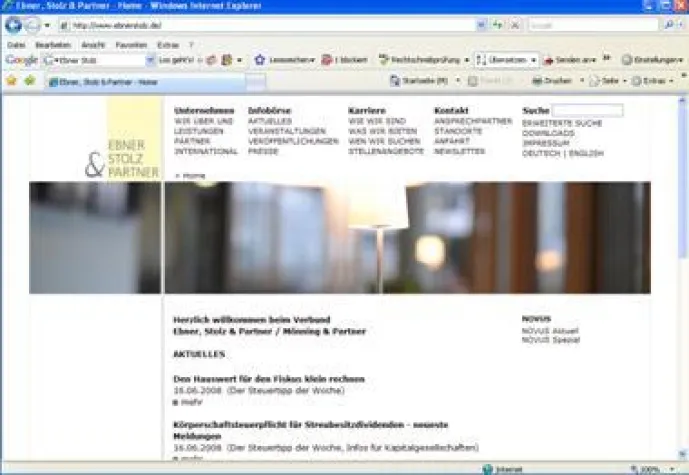Open VERÖFFENTLICHUNGEN link
The width and height of the screenshot is (689, 475).
tap(293, 141)
